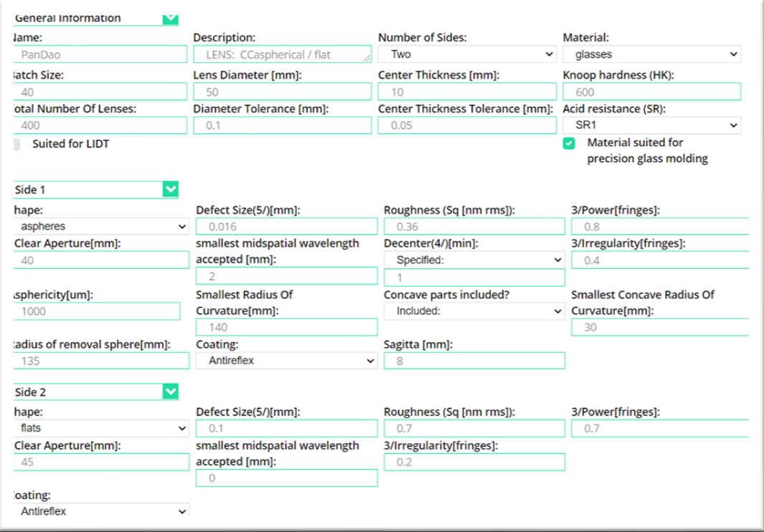The image size is (764, 532).
Task: Click Side 1 midspatial wavelength field 2
Action: [x=286, y=276]
